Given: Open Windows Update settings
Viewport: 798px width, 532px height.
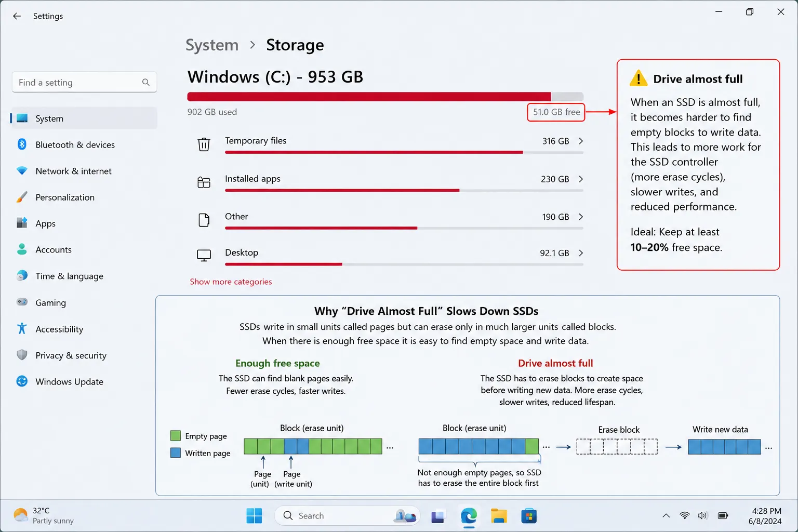Looking at the screenshot, I should point(84,381).
